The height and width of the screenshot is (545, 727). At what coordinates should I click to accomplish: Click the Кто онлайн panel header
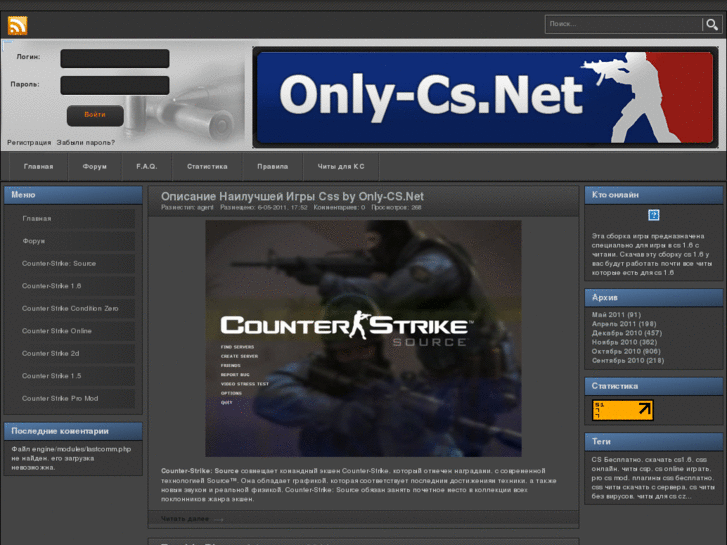click(654, 195)
